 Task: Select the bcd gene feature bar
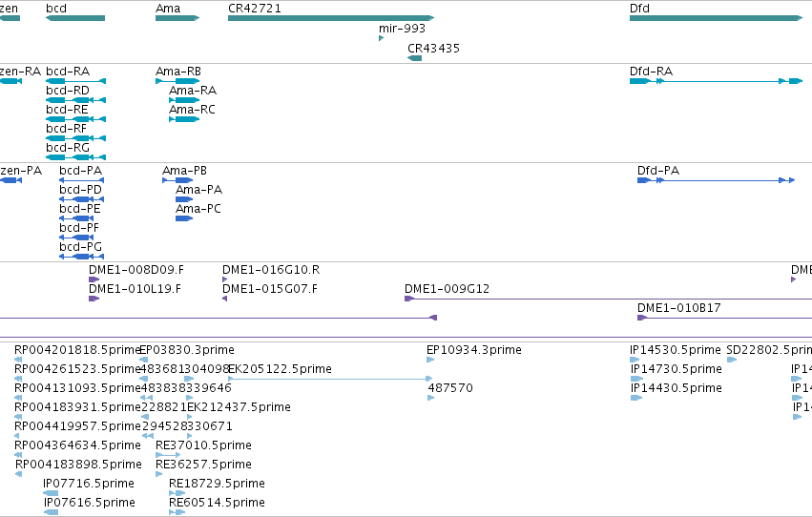click(75, 18)
